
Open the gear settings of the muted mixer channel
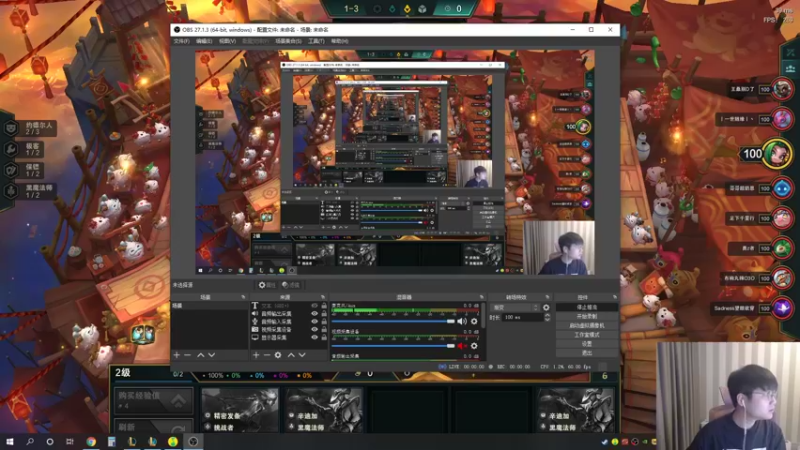(x=474, y=346)
